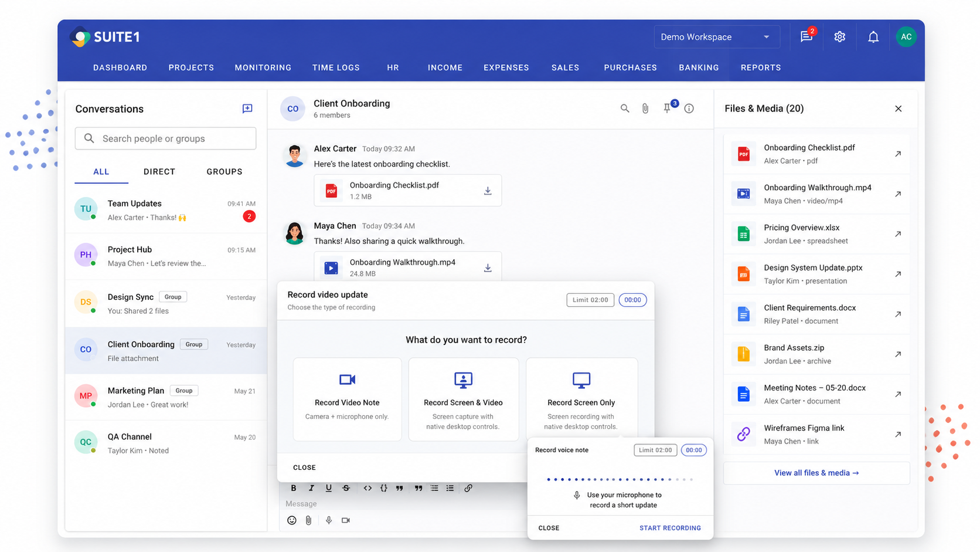Open Client Requirements.docx in files list

pyautogui.click(x=816, y=314)
